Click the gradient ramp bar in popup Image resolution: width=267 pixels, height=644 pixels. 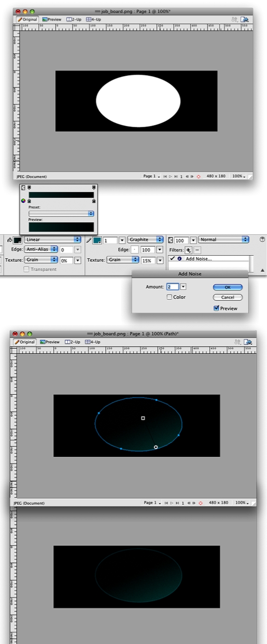click(x=61, y=195)
